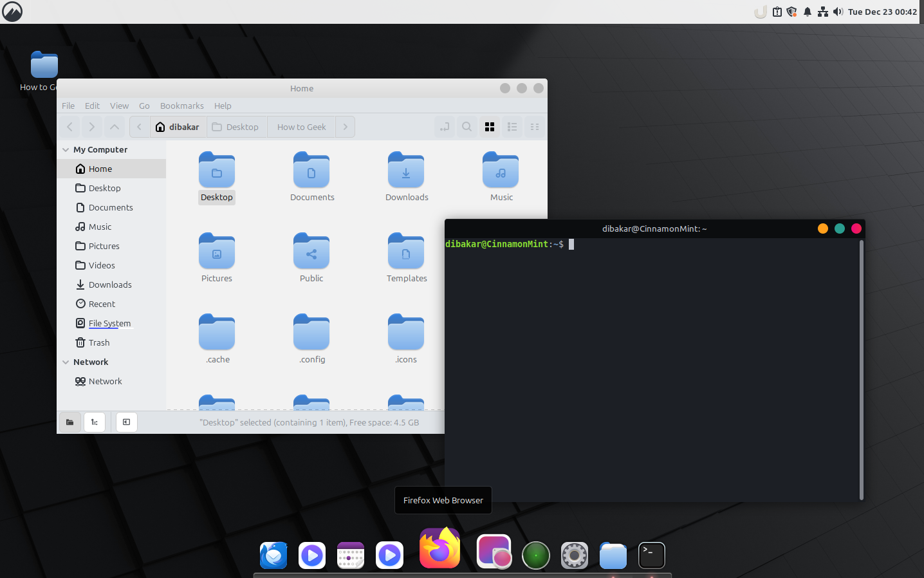Open System Settings gear in dock

click(574, 555)
